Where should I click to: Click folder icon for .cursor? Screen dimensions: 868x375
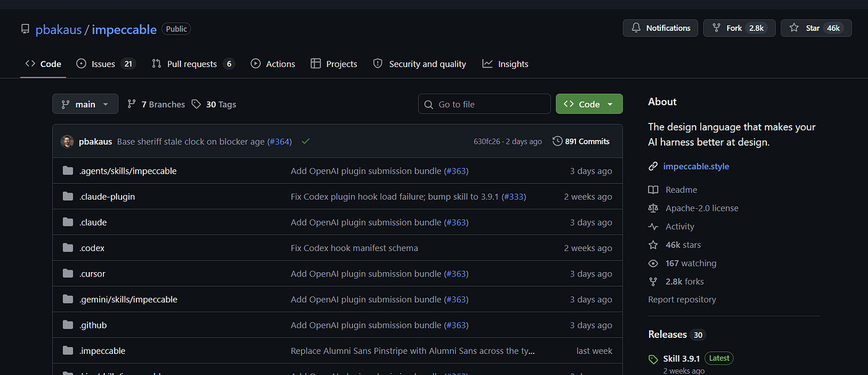(68, 274)
